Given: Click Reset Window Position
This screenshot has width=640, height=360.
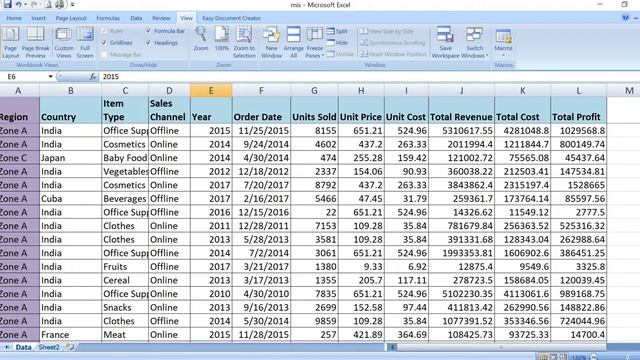Looking at the screenshot, I should (x=393, y=54).
